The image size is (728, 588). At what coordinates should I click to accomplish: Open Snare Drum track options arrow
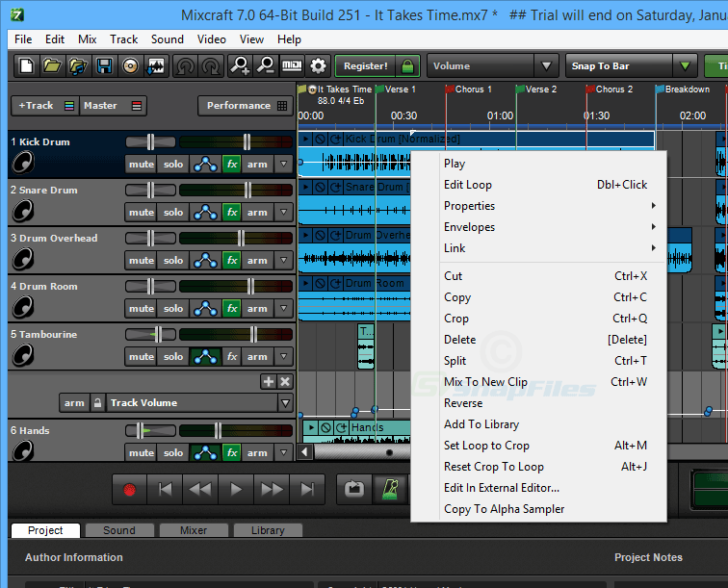click(x=284, y=213)
